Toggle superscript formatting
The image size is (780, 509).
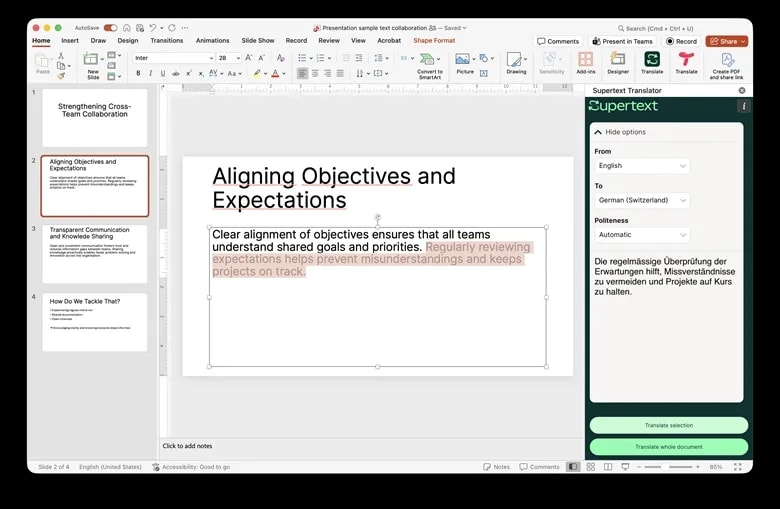(189, 73)
